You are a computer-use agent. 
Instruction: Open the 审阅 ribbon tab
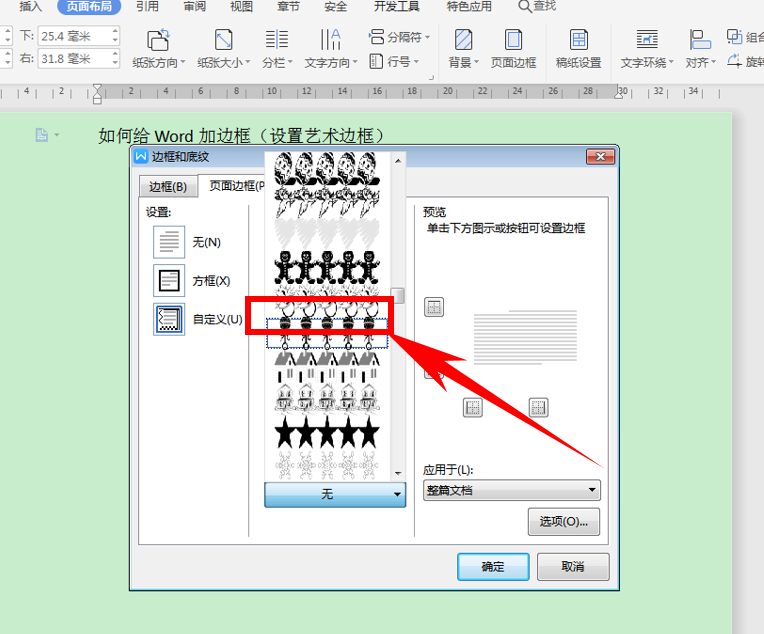click(x=194, y=6)
